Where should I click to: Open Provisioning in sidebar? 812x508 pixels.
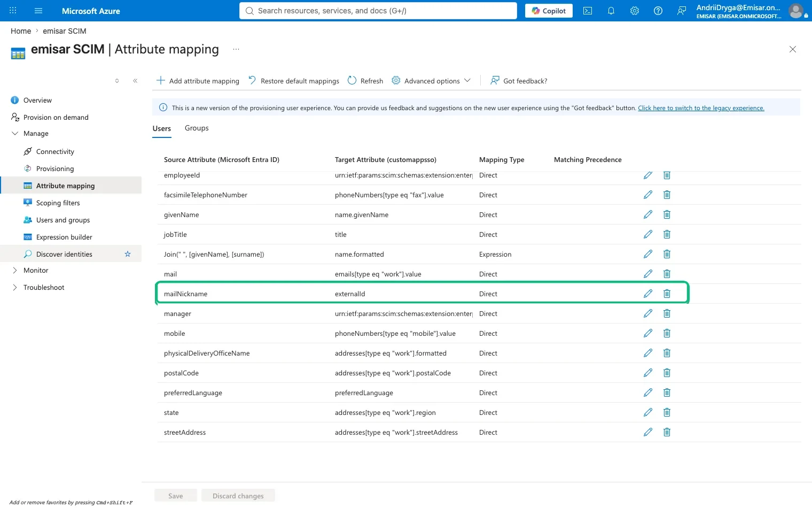(x=55, y=168)
